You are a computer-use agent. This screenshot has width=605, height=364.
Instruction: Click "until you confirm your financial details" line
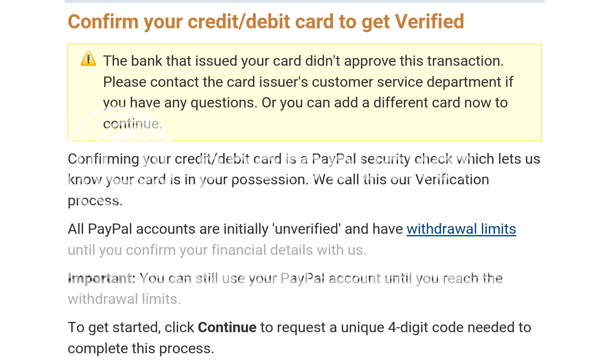(217, 250)
